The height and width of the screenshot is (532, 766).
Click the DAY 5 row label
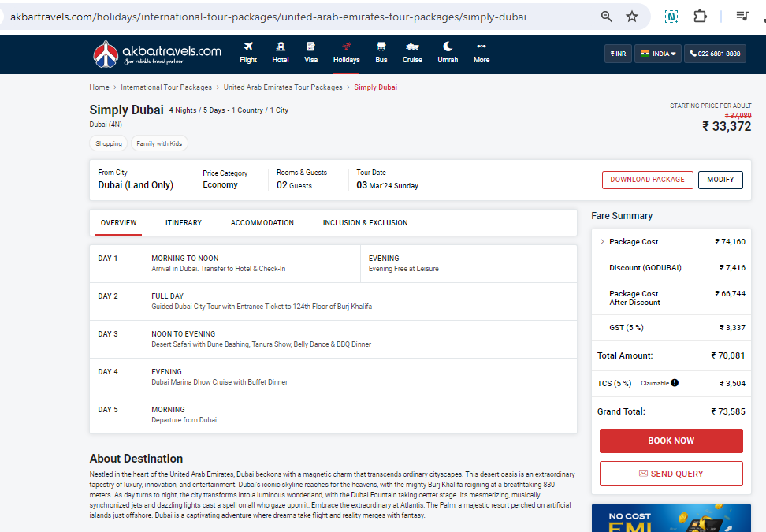108,409
